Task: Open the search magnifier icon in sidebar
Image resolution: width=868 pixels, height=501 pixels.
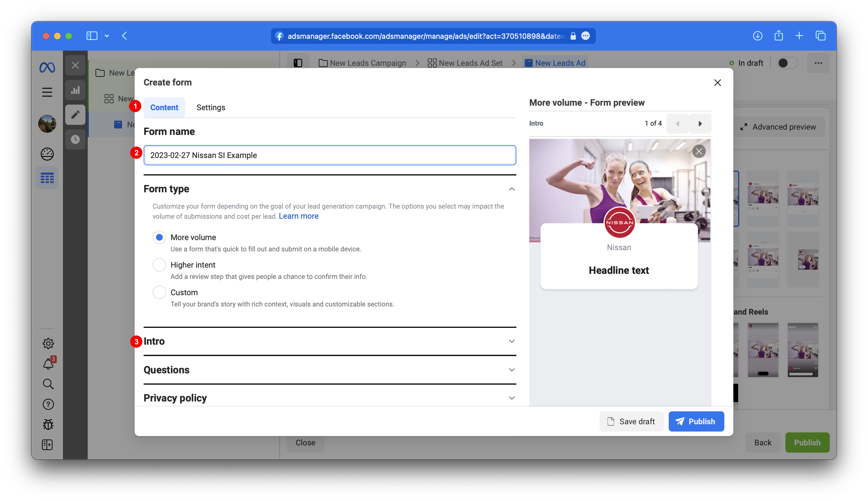Action: tap(48, 384)
